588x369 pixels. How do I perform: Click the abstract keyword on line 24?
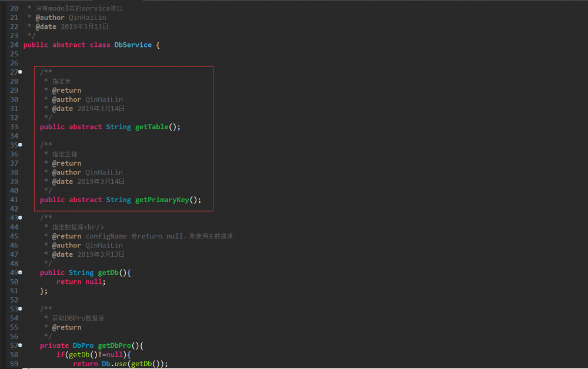(69, 45)
